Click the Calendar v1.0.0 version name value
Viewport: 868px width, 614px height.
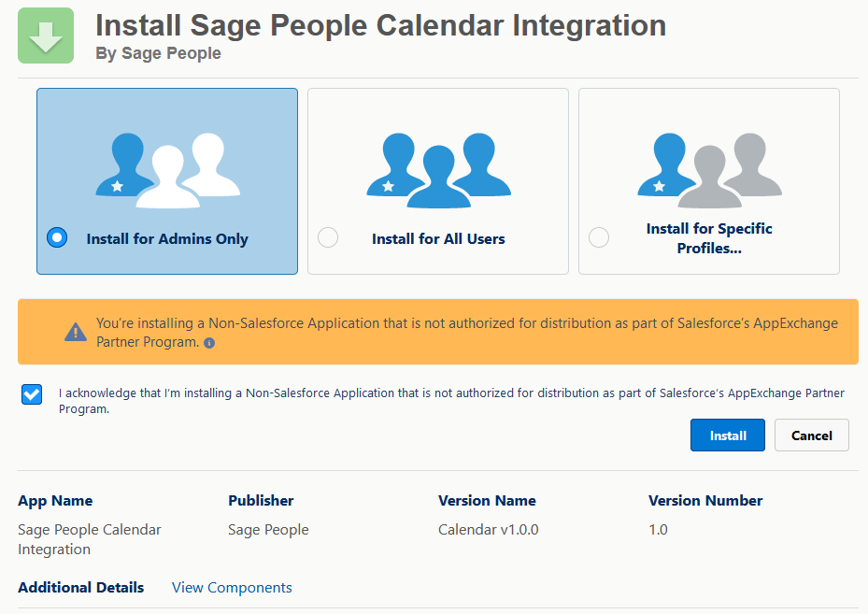point(488,530)
